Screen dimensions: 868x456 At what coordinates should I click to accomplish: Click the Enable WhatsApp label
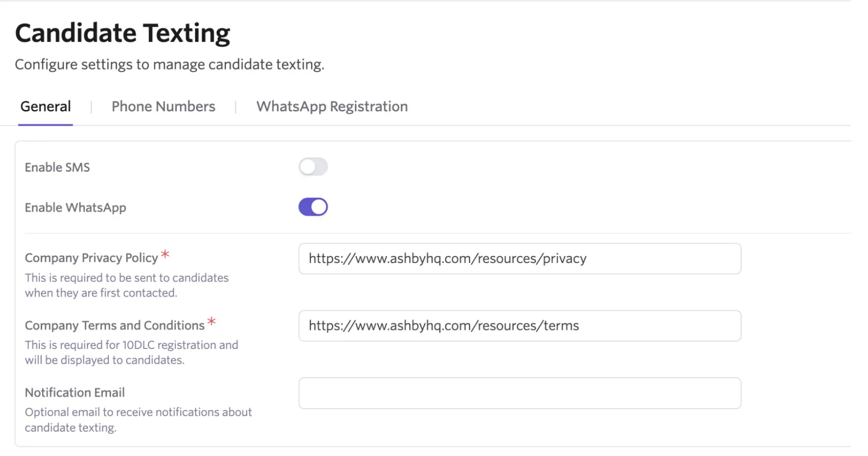point(76,207)
